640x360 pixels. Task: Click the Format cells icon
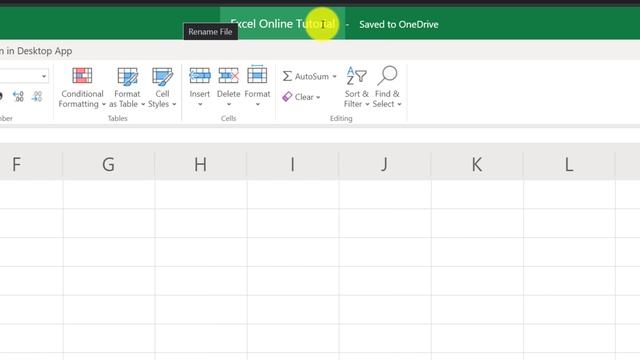[257, 76]
